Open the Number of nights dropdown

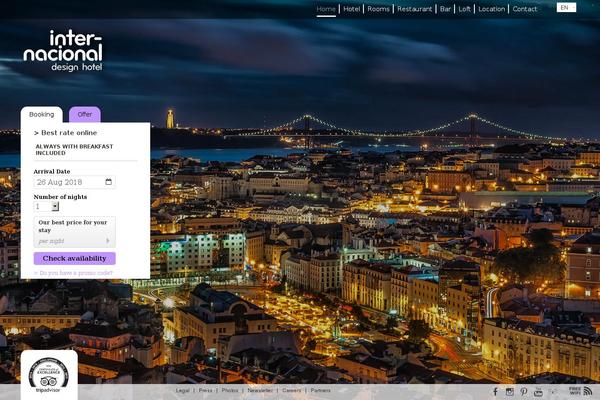tap(46, 206)
